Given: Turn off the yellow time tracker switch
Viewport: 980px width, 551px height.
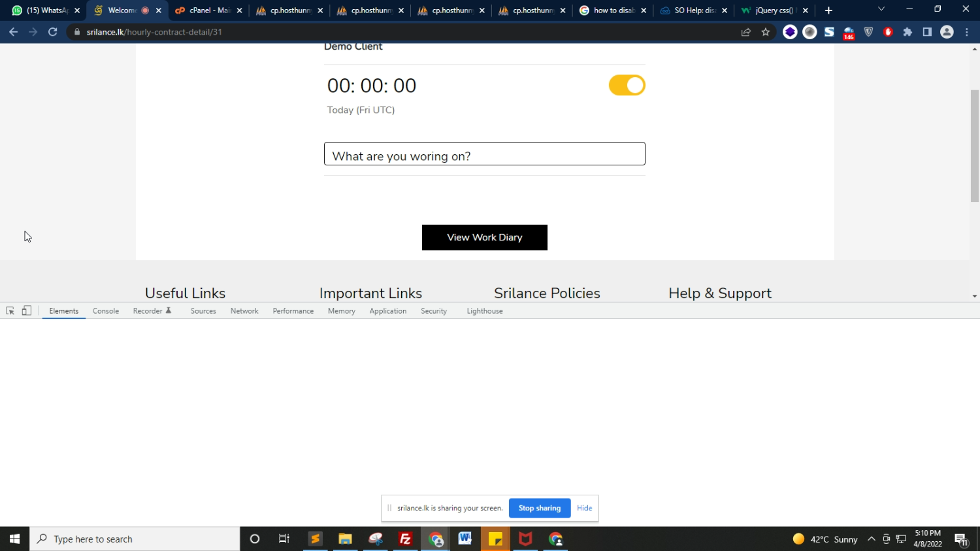Looking at the screenshot, I should click(627, 86).
